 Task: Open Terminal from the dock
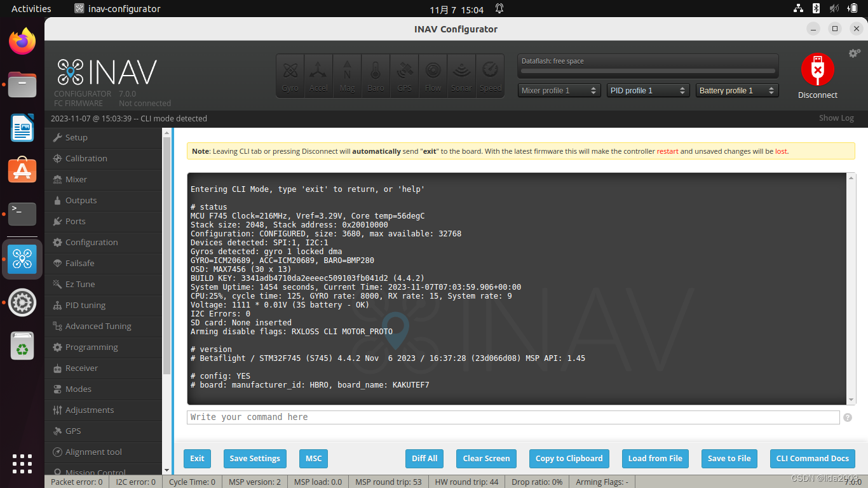(22, 213)
